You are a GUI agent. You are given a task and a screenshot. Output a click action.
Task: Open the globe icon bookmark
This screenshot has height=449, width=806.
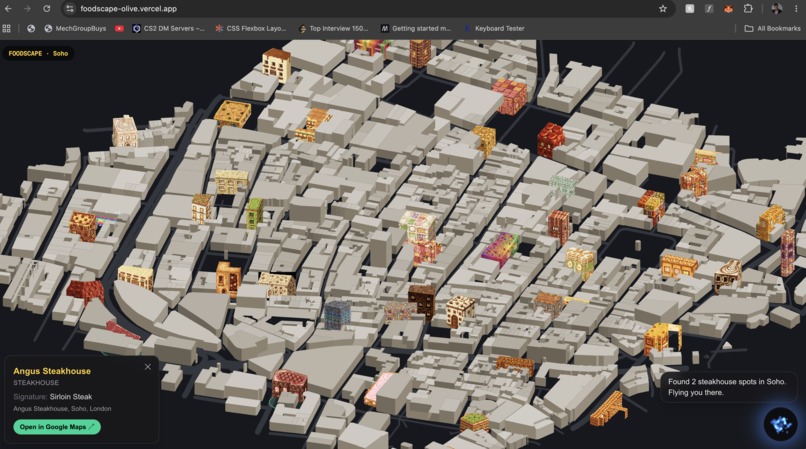point(31,29)
